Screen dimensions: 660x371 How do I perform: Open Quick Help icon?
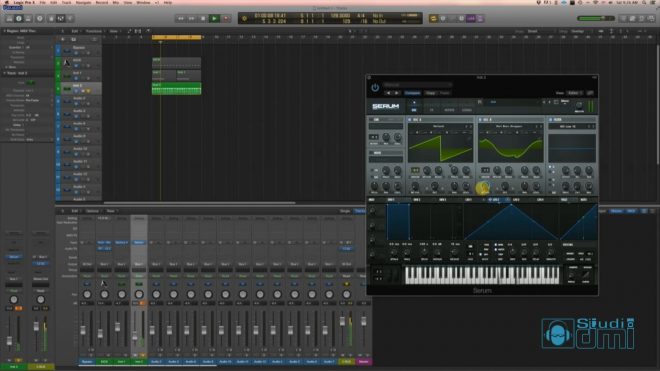40,19
